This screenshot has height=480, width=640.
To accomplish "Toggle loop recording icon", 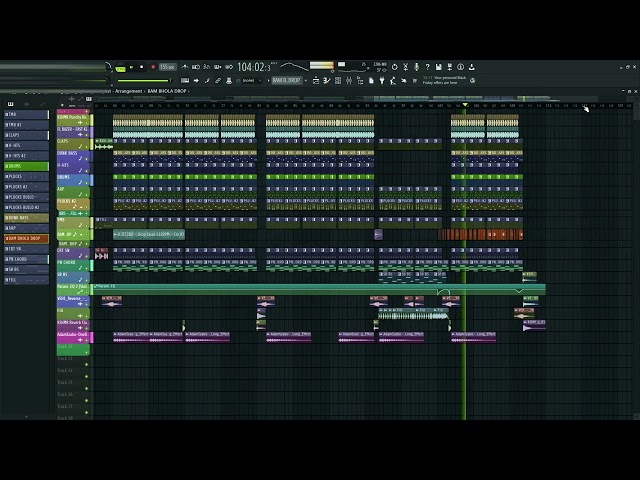I will (229, 67).
